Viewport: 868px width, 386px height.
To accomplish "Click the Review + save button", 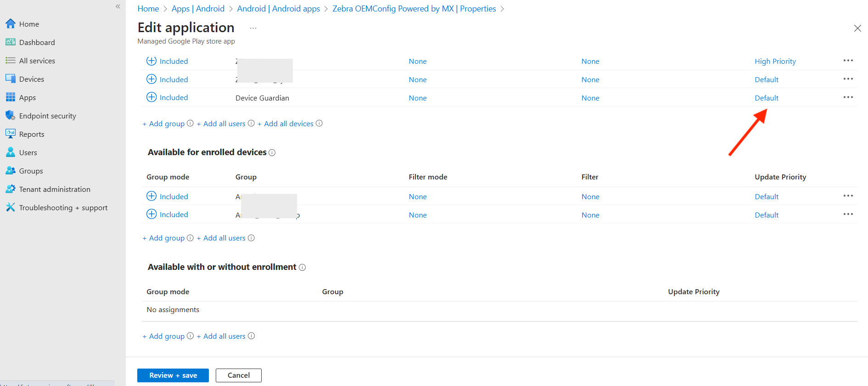I will 173,375.
